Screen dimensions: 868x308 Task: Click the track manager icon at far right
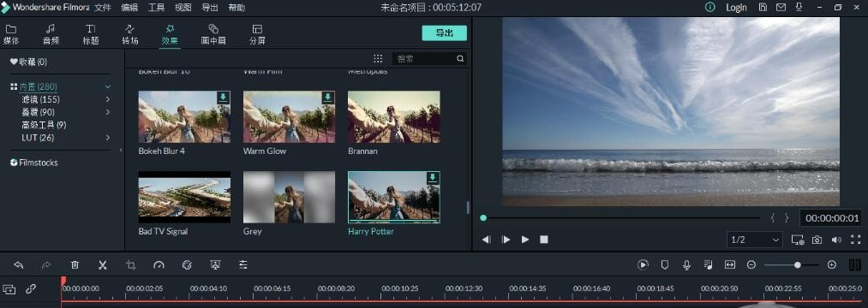854,265
